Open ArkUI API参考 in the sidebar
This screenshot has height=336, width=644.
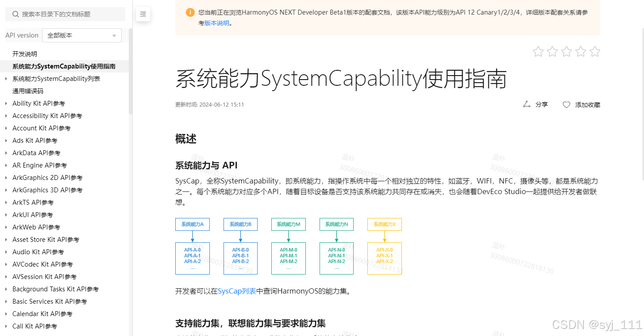tap(33, 215)
